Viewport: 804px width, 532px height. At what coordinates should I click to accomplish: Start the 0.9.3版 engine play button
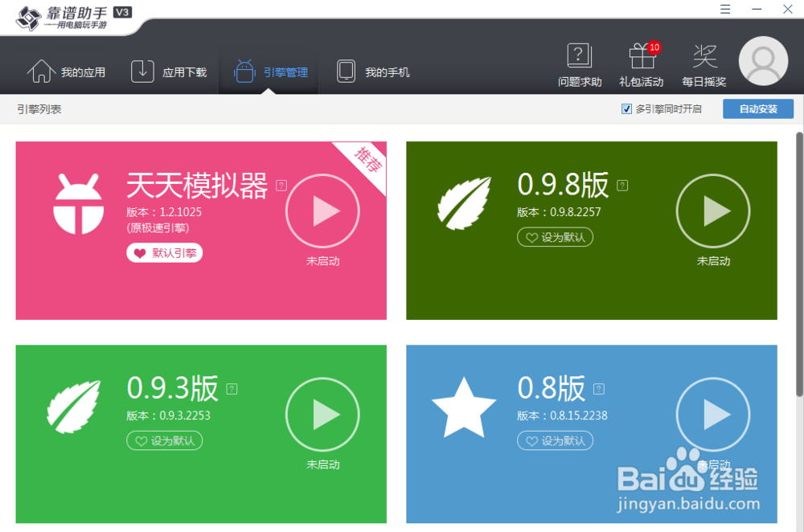322,414
